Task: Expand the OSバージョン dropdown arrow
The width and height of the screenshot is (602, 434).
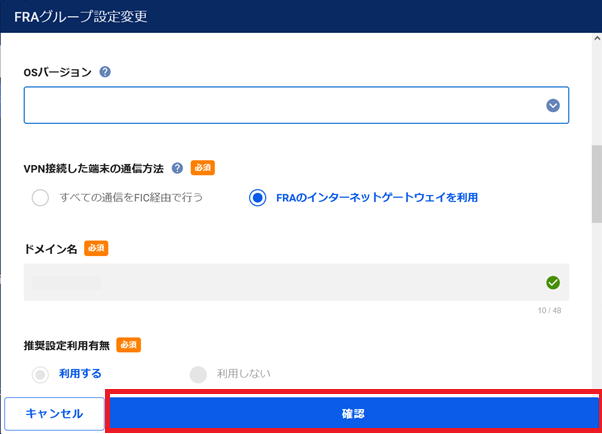Action: (x=553, y=105)
